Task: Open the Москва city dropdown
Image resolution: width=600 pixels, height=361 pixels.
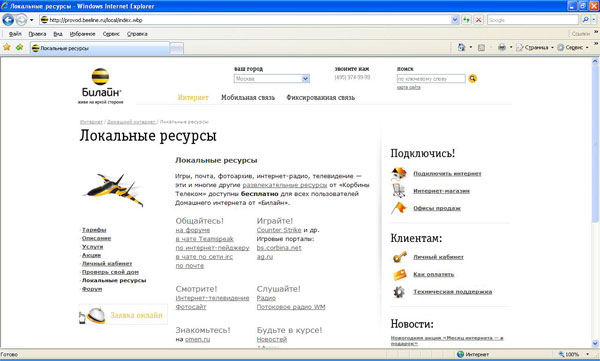Action: [272, 78]
